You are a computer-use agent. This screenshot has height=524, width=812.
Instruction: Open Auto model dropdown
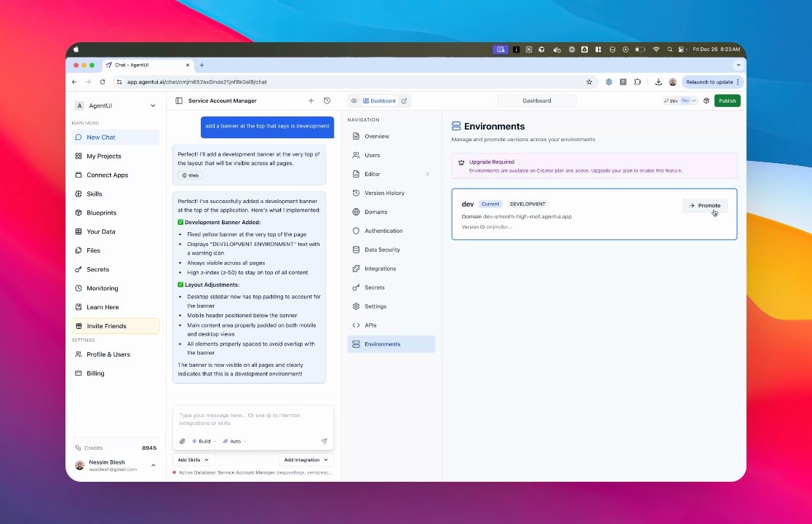pyautogui.click(x=234, y=441)
